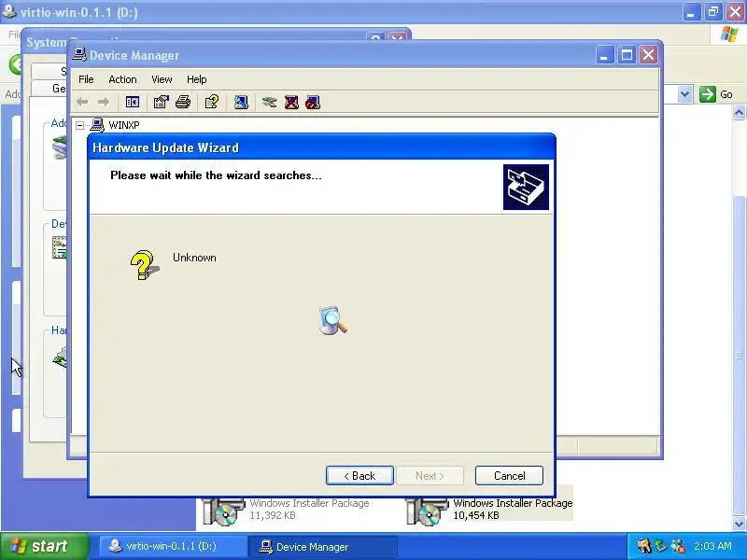
Task: Close the Device Manager window
Action: point(648,55)
